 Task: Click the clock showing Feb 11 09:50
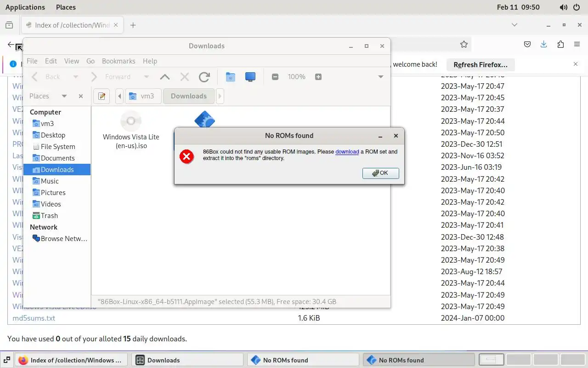[518, 7]
